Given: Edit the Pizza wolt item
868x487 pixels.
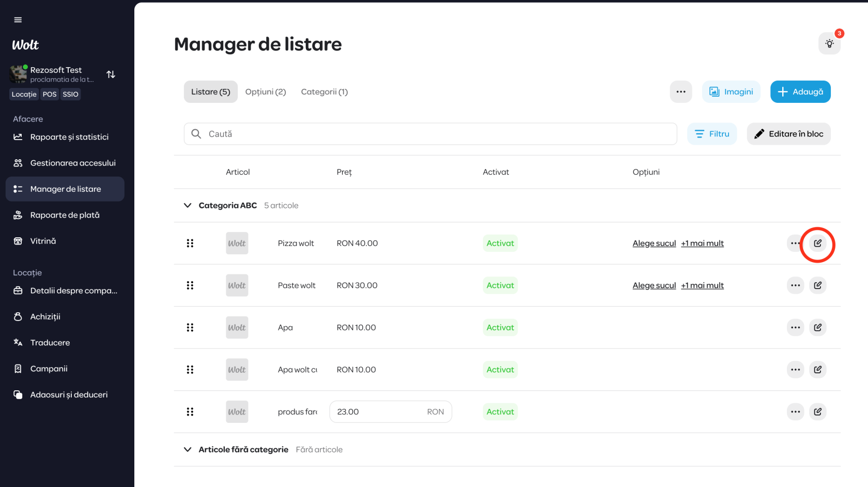Looking at the screenshot, I should tap(818, 243).
